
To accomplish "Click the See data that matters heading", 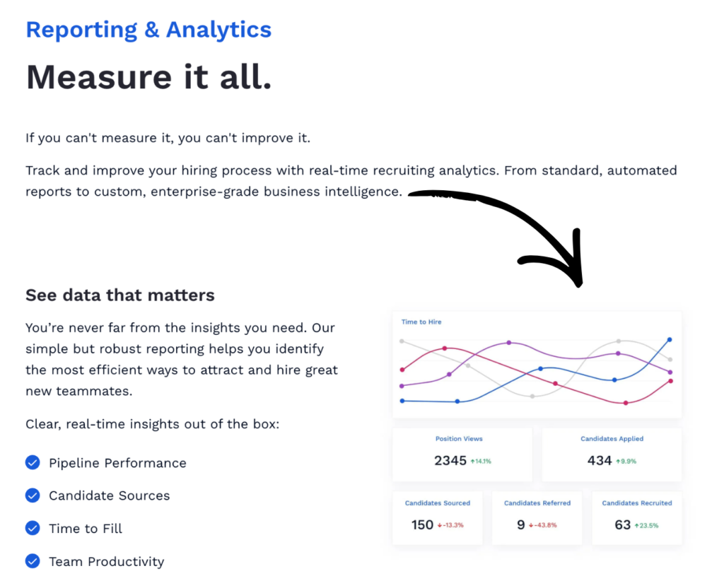I will [119, 295].
